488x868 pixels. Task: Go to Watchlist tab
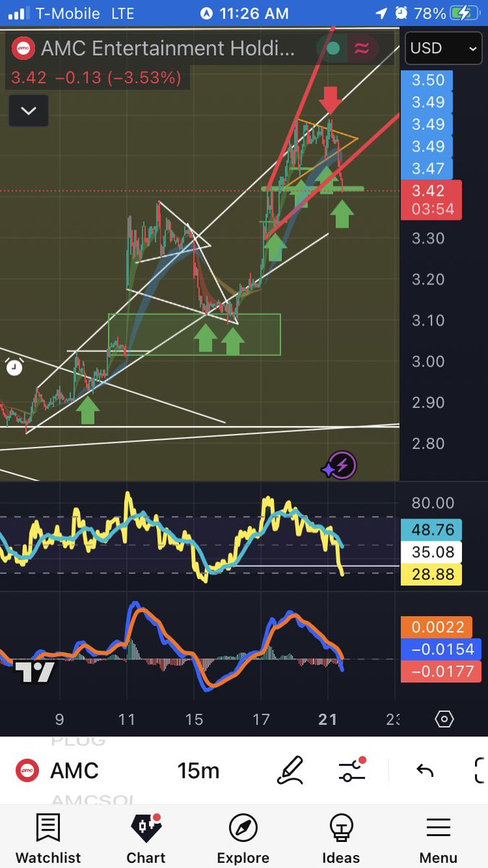(48, 839)
